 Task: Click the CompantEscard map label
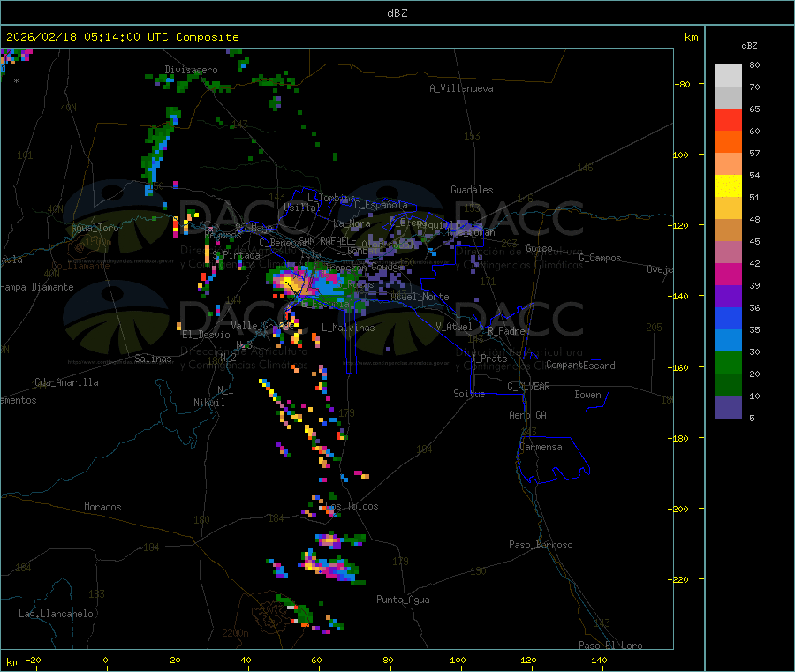tap(580, 366)
